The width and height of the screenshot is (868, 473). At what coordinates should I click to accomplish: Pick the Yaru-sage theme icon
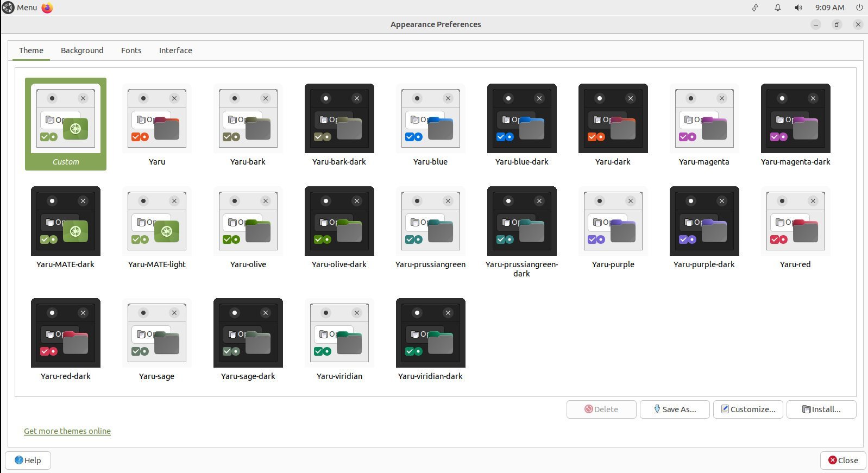tap(156, 333)
